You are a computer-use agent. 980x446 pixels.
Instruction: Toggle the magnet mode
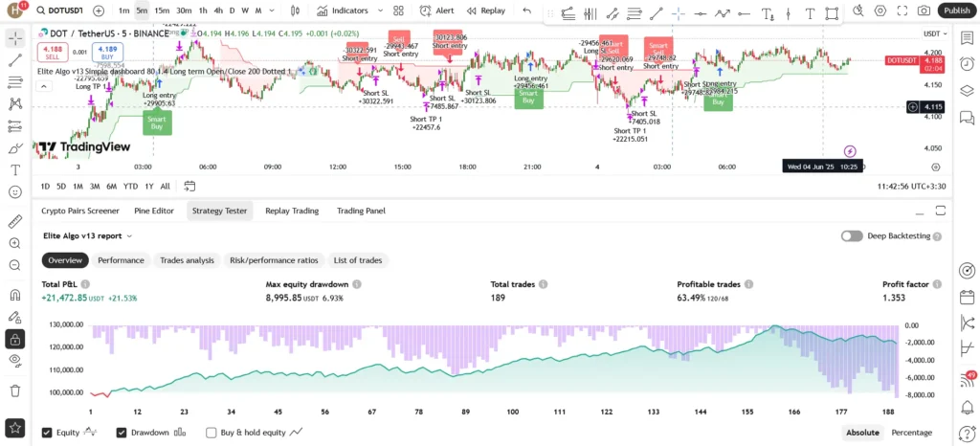point(15,294)
